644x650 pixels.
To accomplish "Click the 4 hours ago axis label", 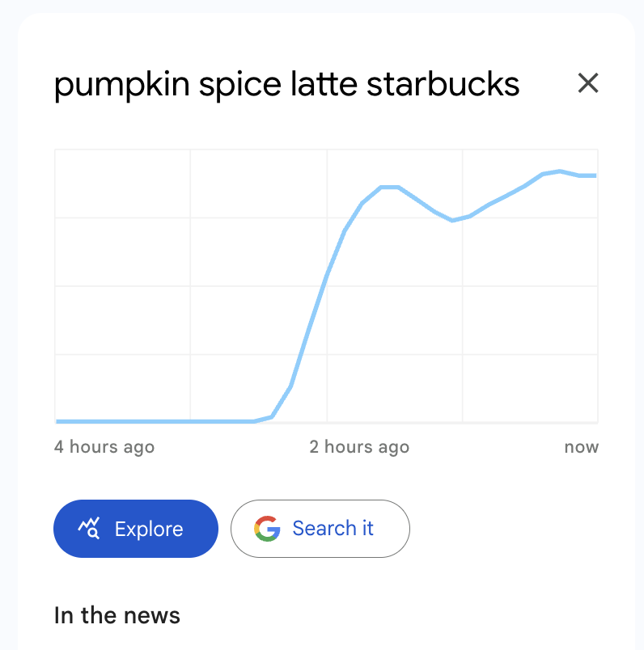I will point(104,447).
